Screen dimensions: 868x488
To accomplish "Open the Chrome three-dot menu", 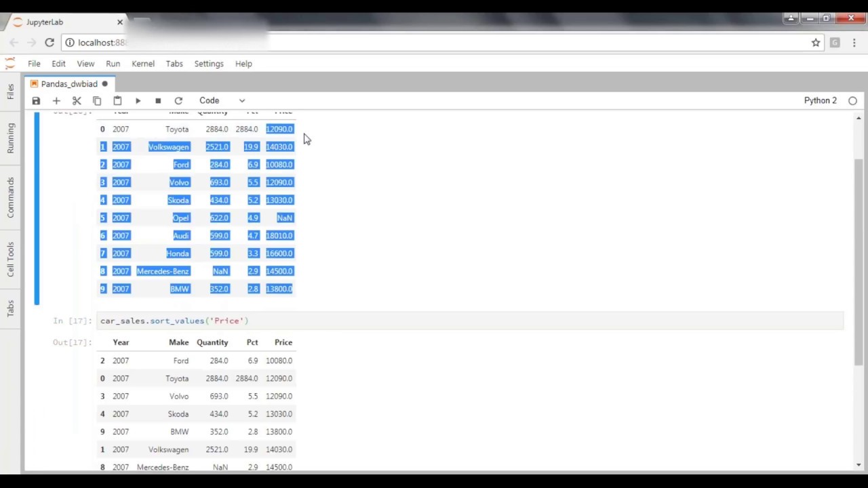I will coord(854,43).
